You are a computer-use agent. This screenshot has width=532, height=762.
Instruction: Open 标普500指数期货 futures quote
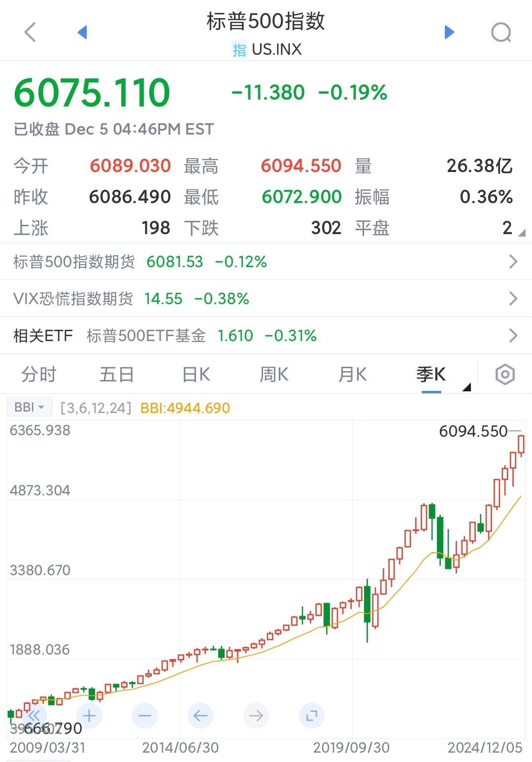[x=266, y=261]
